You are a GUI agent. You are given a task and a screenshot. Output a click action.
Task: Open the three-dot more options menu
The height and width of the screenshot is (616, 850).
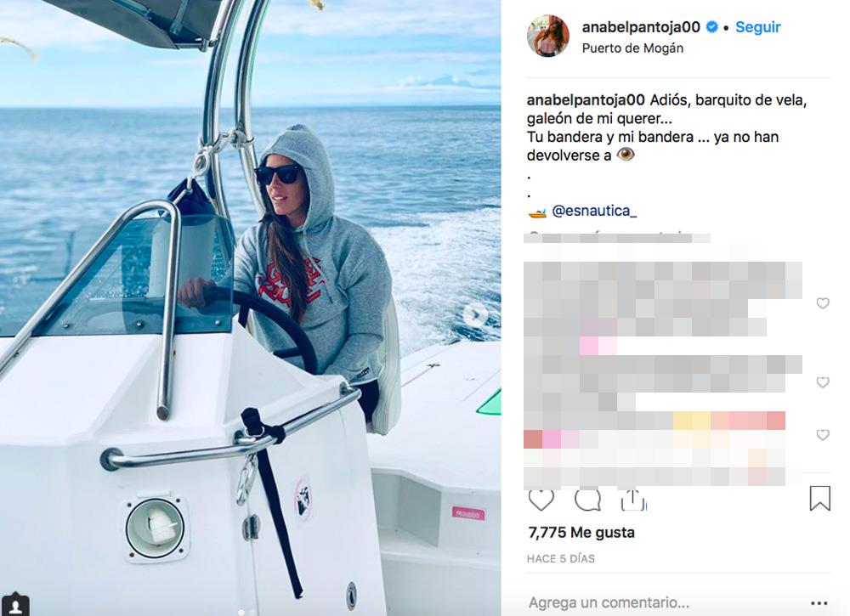point(819,603)
